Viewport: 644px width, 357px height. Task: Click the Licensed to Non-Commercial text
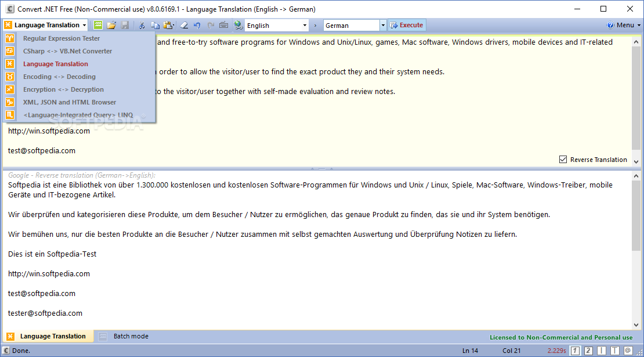561,337
